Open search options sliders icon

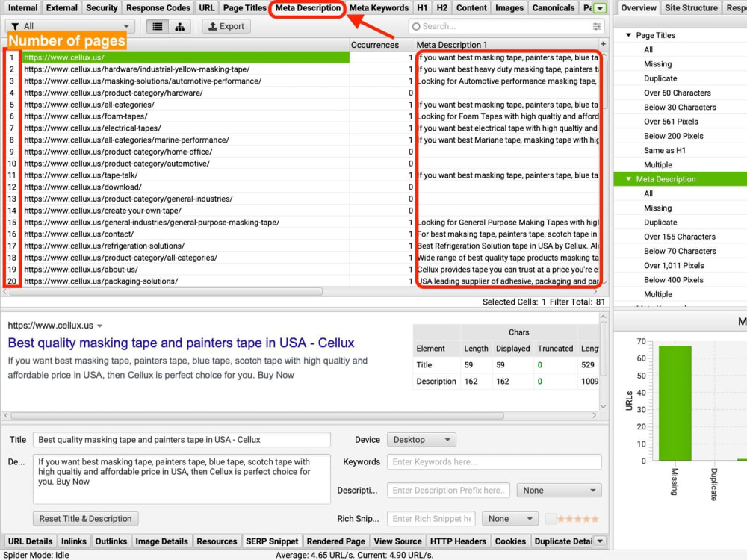[596, 27]
